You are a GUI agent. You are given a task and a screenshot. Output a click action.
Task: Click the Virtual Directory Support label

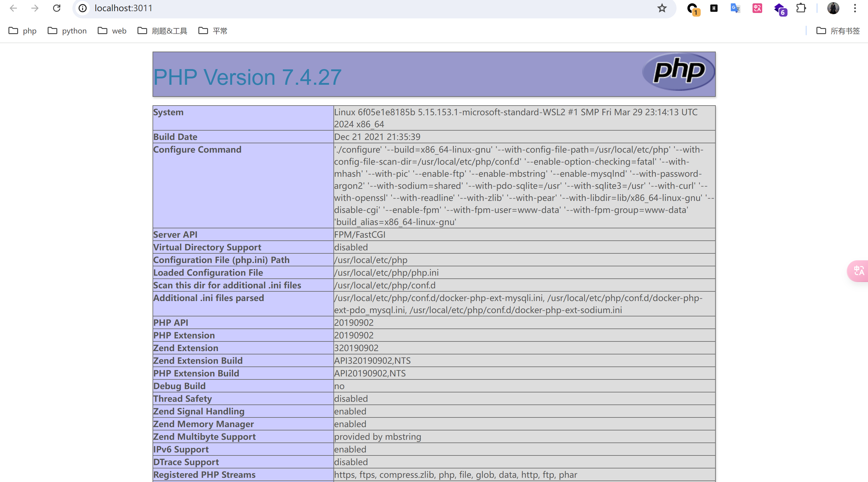click(x=207, y=247)
